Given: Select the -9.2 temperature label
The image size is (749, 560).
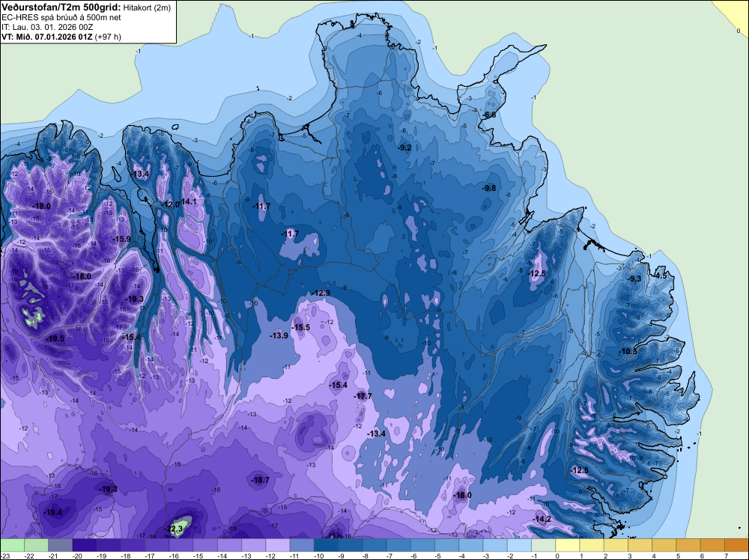Looking at the screenshot, I should tap(404, 147).
